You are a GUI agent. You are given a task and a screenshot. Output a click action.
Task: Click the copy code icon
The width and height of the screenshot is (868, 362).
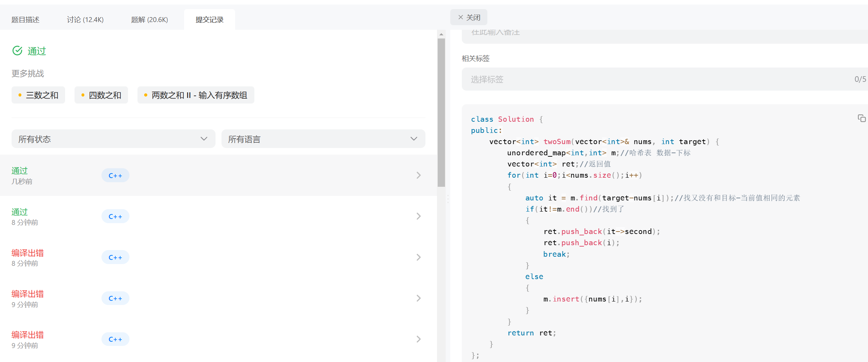tap(861, 118)
